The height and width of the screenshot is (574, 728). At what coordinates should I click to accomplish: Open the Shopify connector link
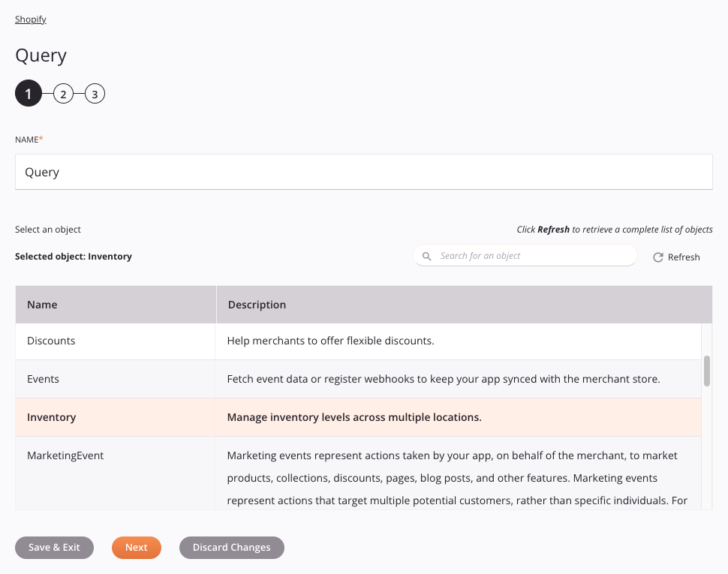click(x=30, y=19)
